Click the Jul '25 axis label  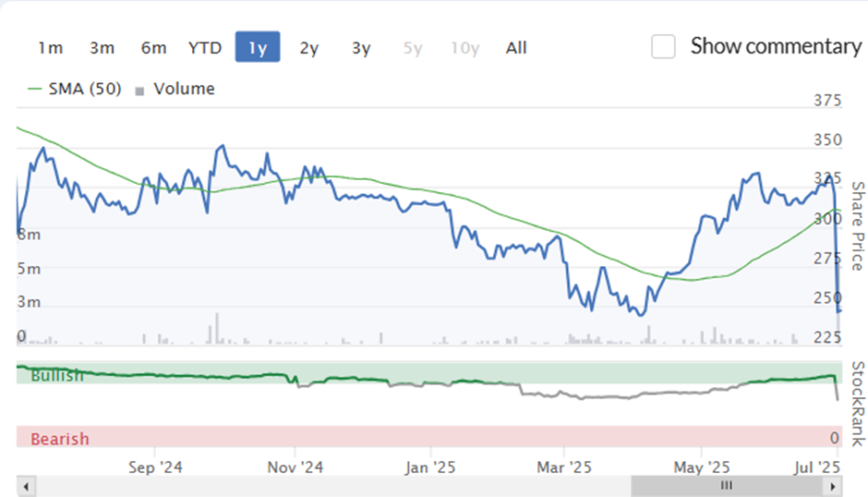click(816, 467)
